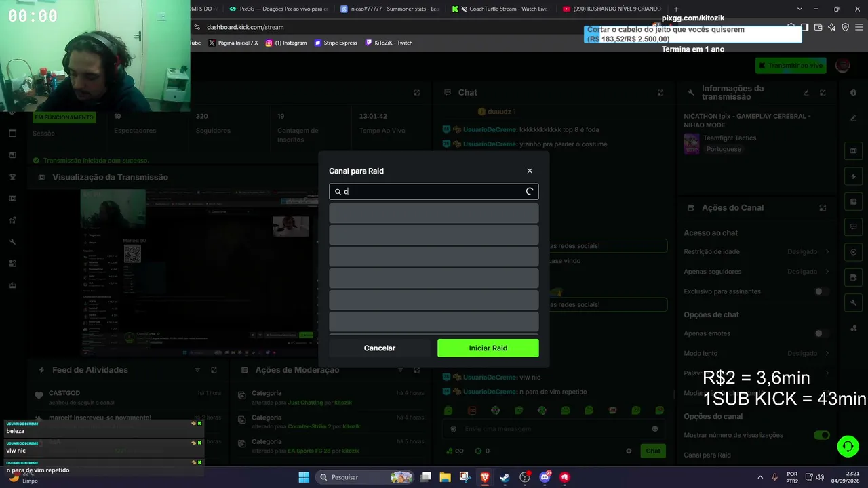Screen dimensions: 868x488
Task: Toggle Mostrar número de visualizações switch
Action: (821, 435)
